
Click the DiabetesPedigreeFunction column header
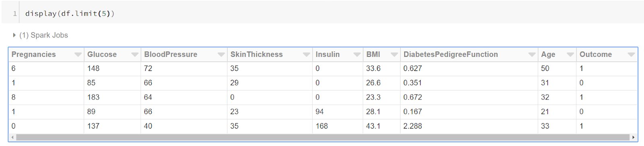pos(450,54)
